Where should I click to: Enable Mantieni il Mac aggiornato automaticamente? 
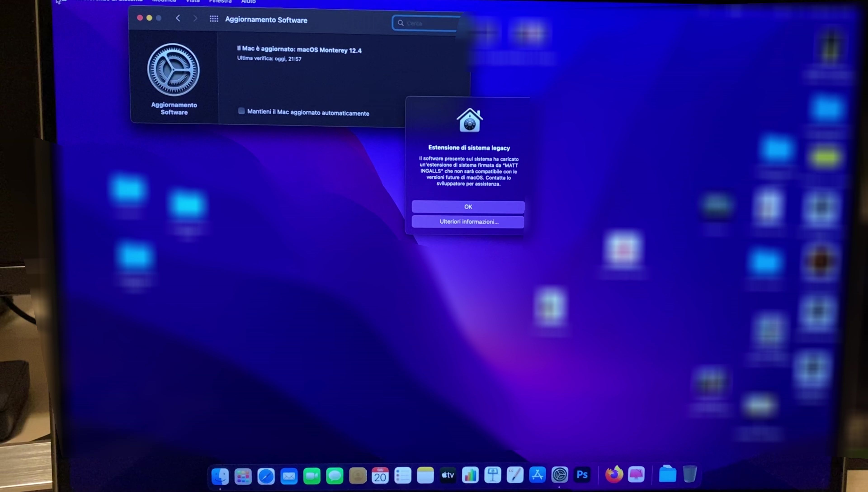241,111
